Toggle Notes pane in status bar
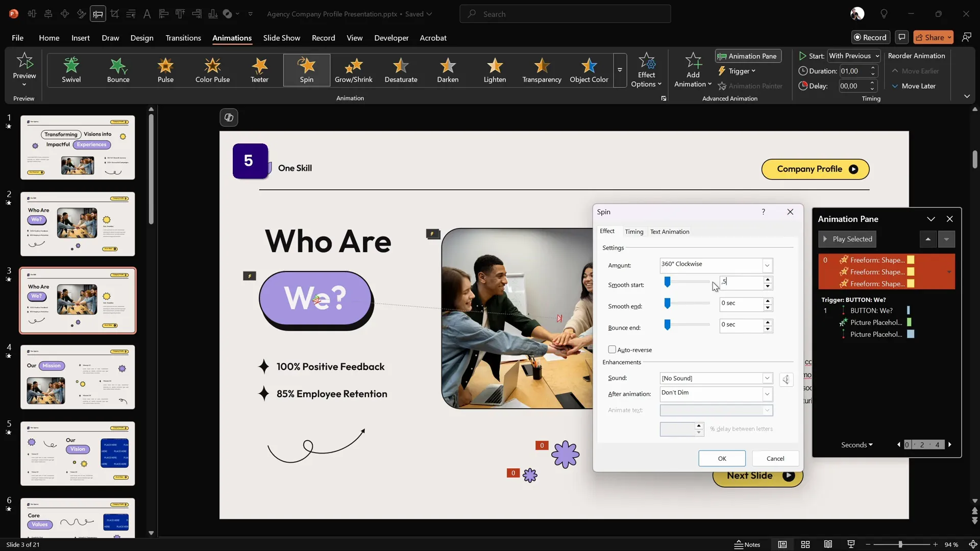 [x=747, y=544]
